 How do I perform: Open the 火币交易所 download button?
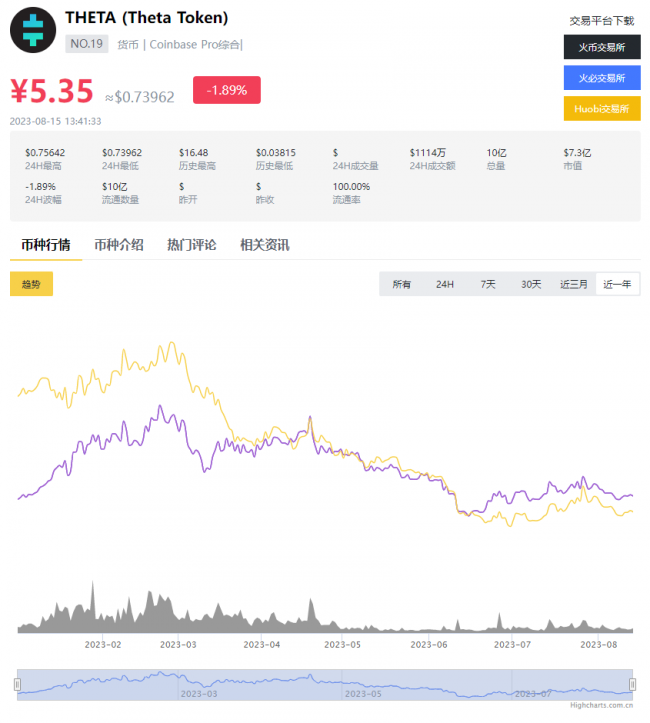[x=602, y=47]
